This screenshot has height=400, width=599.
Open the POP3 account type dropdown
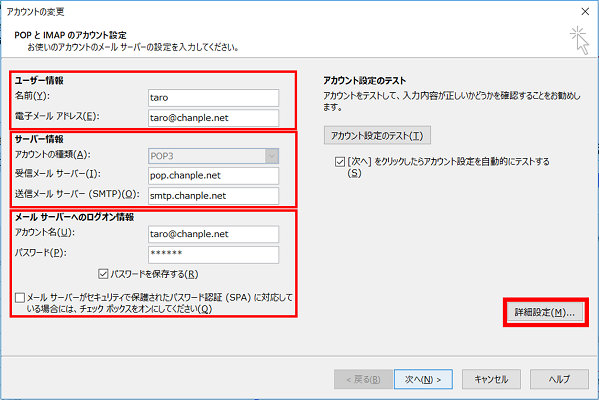tap(214, 156)
